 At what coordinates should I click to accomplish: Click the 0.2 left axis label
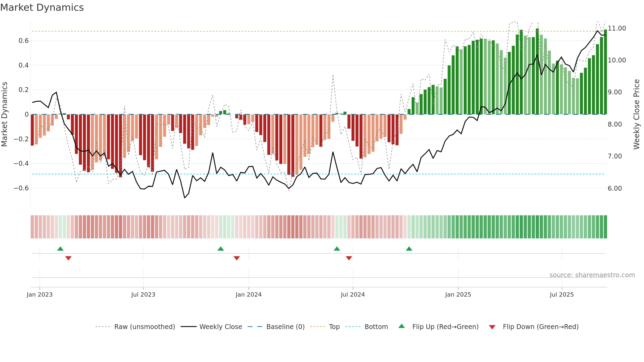point(24,90)
